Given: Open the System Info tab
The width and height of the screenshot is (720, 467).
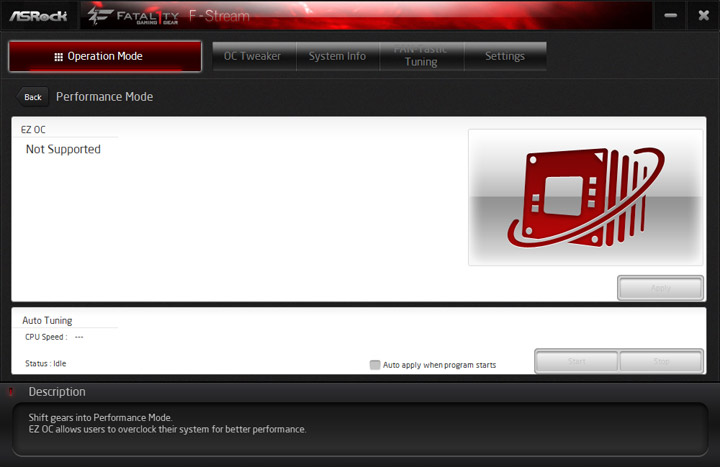Looking at the screenshot, I should point(338,56).
